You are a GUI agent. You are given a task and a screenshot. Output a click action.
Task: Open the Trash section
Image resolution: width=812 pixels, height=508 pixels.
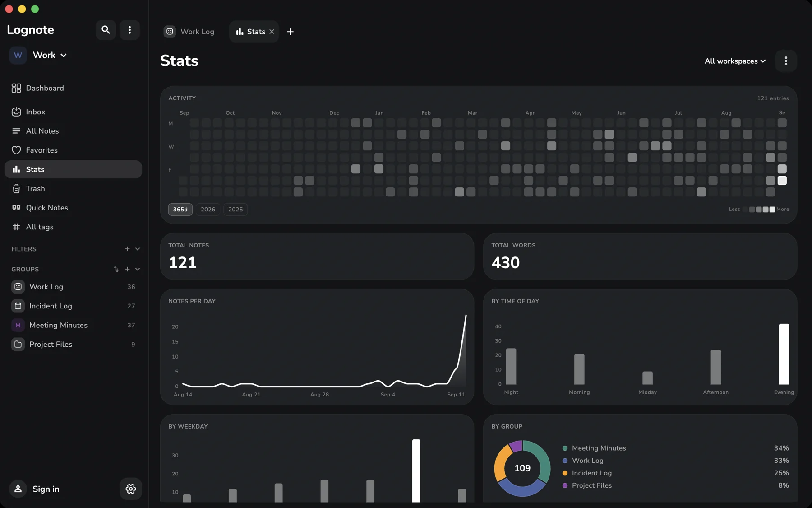tap(73, 188)
